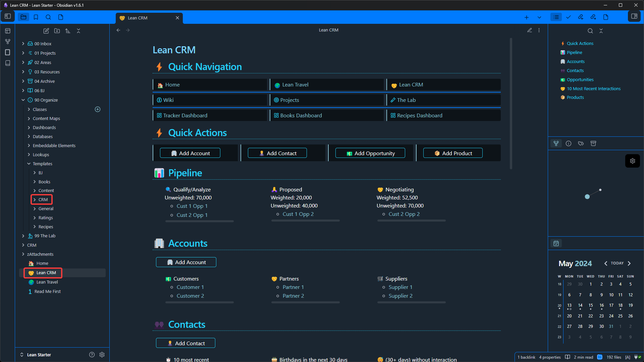
Task: Show 1 backlink in status bar
Action: (526, 357)
